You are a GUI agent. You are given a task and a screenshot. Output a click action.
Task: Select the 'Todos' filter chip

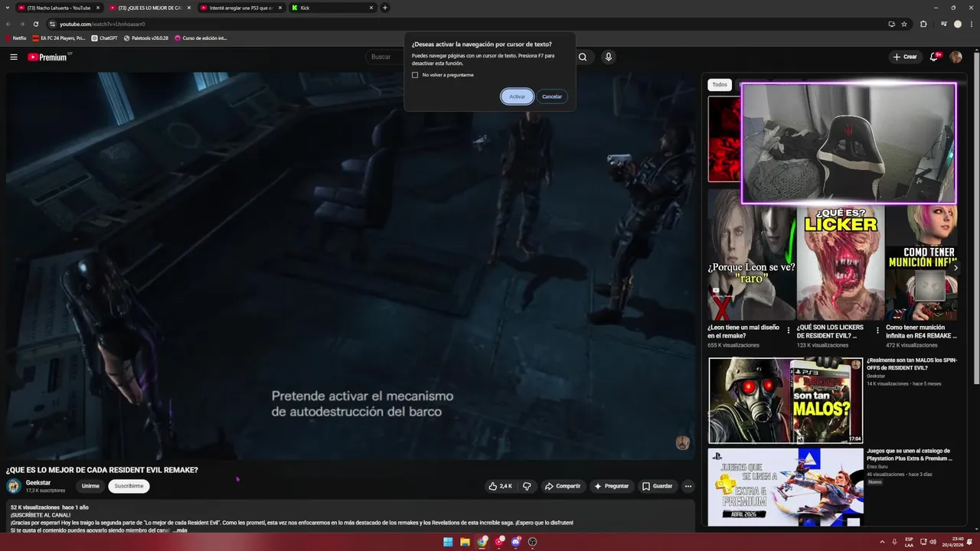(720, 85)
